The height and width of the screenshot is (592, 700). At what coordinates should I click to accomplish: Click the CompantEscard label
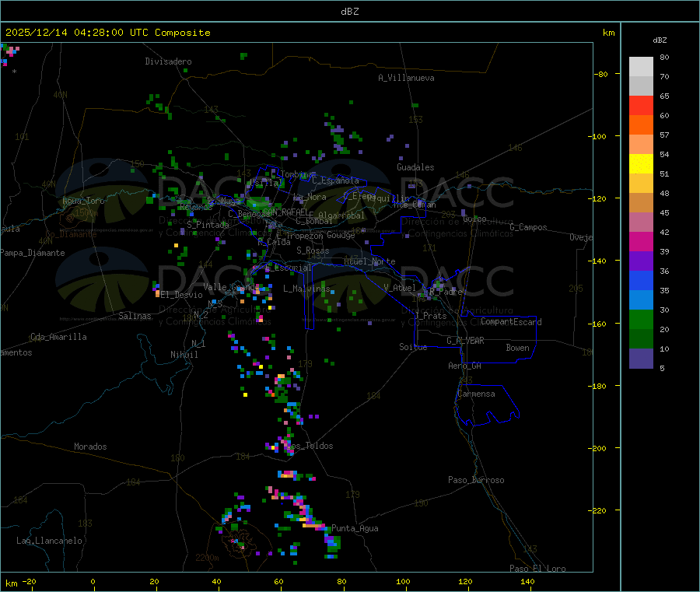pyautogui.click(x=511, y=322)
